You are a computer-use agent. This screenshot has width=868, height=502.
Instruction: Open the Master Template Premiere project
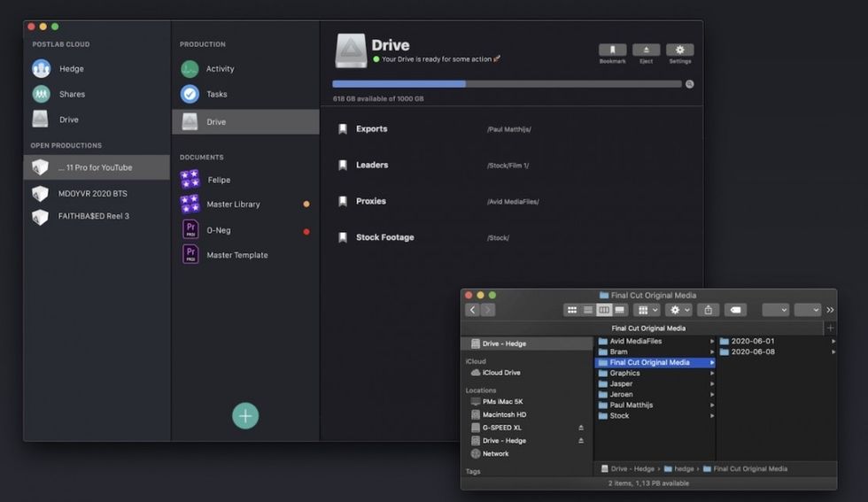pos(237,255)
